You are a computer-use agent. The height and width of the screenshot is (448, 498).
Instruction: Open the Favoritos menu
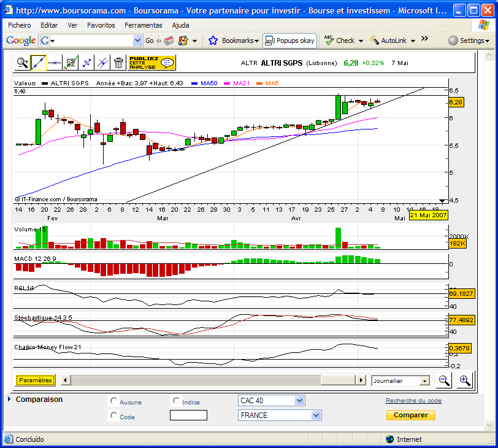coord(101,25)
